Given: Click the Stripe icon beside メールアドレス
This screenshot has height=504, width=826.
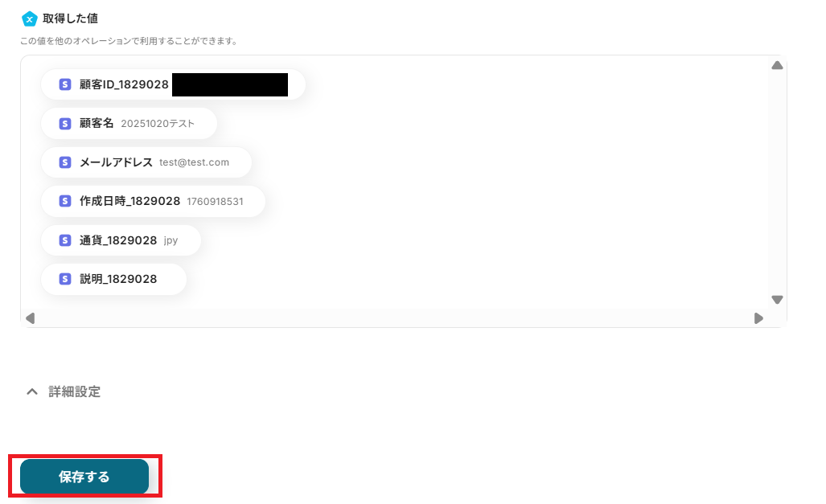Looking at the screenshot, I should point(65,162).
